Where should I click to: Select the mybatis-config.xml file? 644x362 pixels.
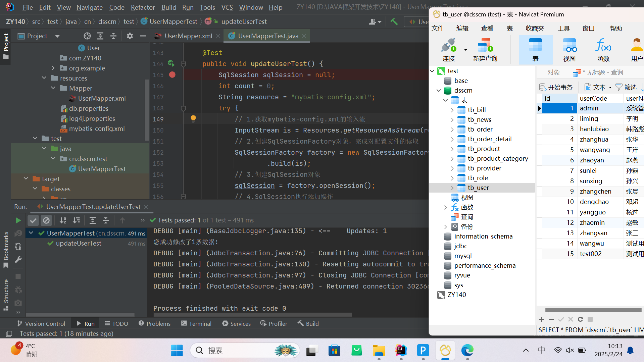(97, 128)
